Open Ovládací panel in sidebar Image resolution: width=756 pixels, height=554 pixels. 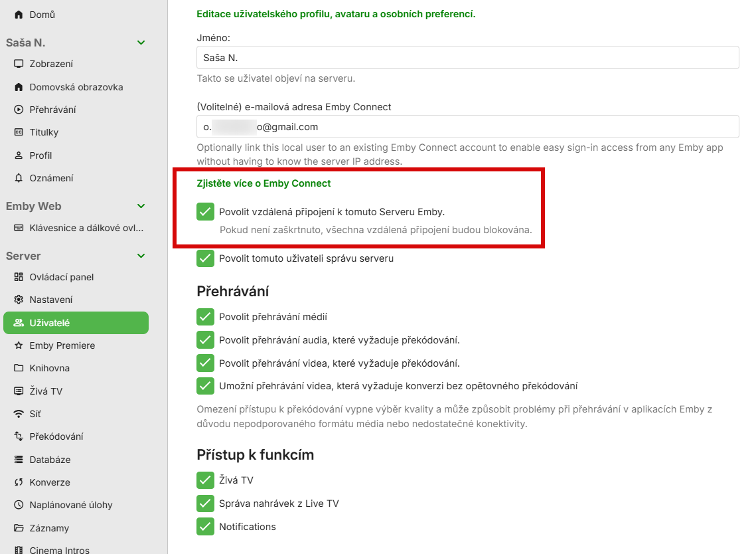click(62, 277)
